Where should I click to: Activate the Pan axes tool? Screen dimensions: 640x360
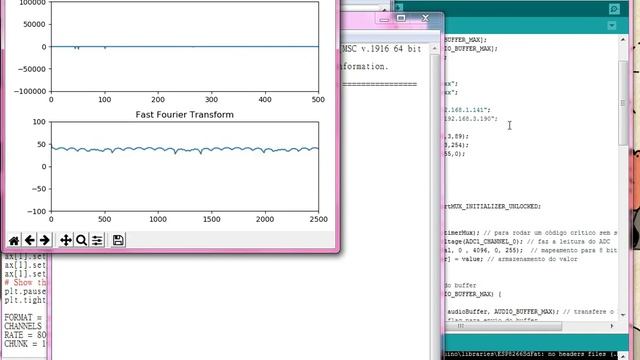pyautogui.click(x=66, y=240)
